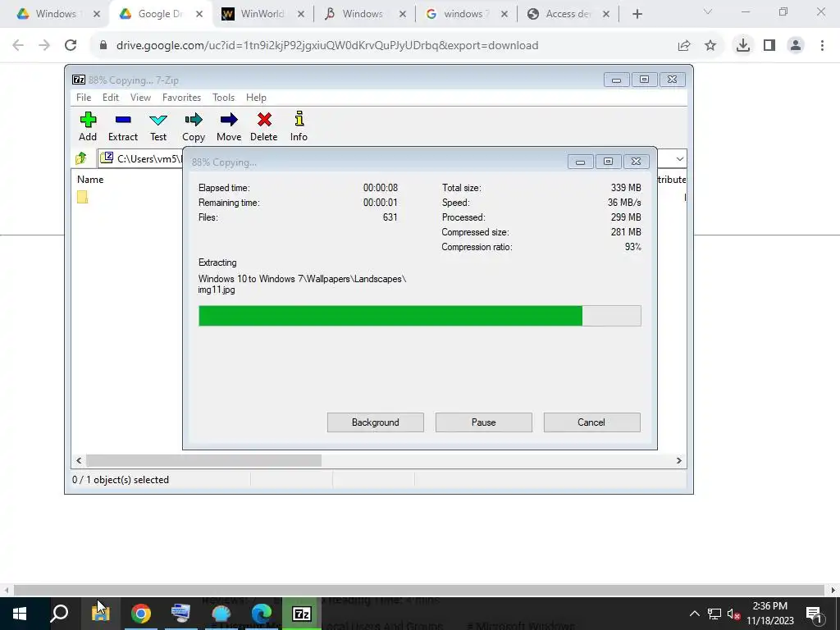Open the Edit menu in 7-Zip

(x=111, y=98)
